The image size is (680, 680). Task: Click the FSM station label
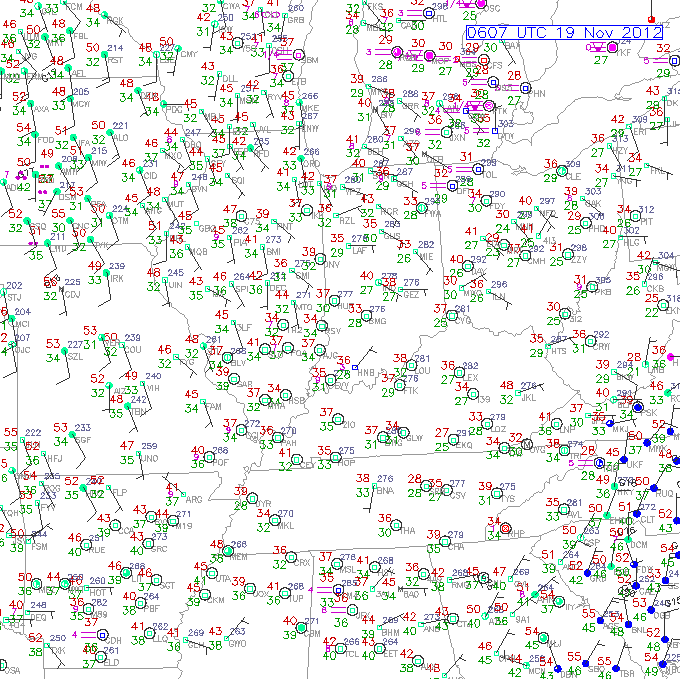point(39,547)
